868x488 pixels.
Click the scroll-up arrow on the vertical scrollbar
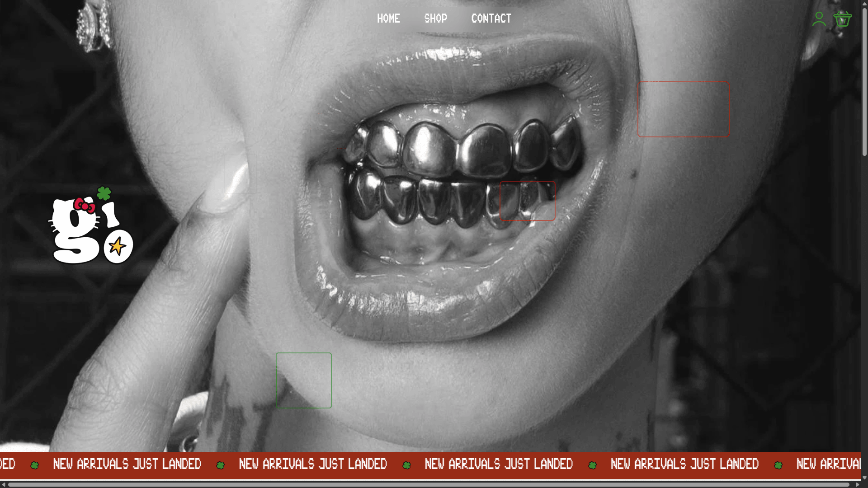click(864, 3)
